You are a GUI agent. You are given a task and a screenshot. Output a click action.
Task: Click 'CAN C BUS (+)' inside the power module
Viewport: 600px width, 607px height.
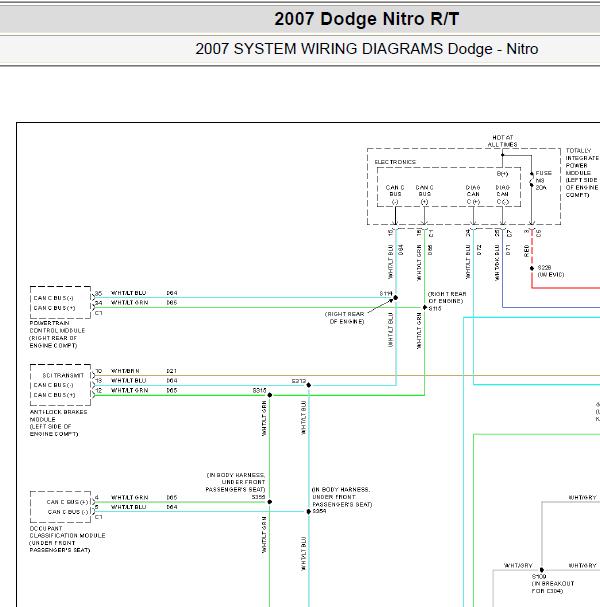coord(424,195)
